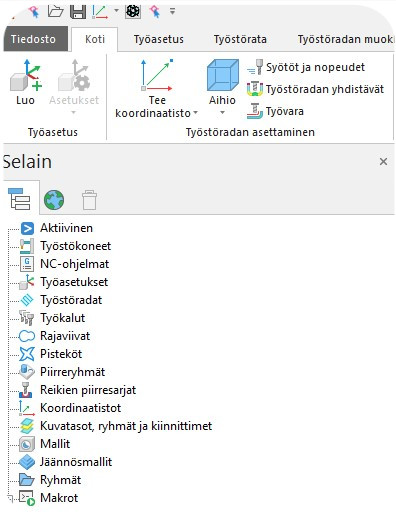Select the tree view tab in Selain
This screenshot has height=523, width=396.
click(x=19, y=199)
